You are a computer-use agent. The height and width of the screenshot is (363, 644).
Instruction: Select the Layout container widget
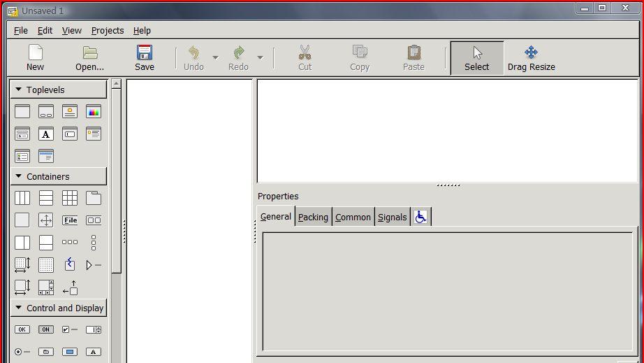pos(22,265)
